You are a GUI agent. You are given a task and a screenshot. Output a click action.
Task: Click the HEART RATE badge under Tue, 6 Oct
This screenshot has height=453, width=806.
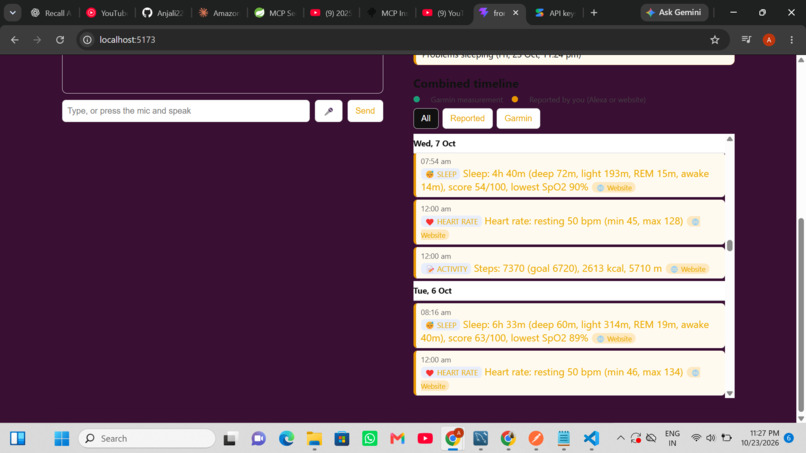coord(451,373)
